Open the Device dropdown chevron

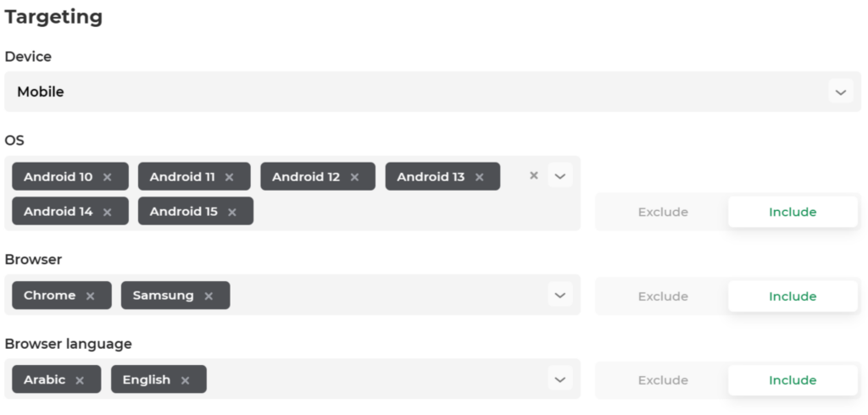coord(841,91)
